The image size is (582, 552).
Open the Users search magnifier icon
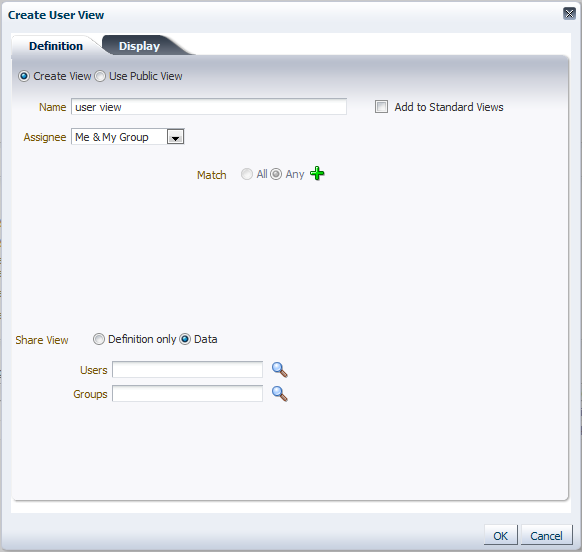point(280,370)
